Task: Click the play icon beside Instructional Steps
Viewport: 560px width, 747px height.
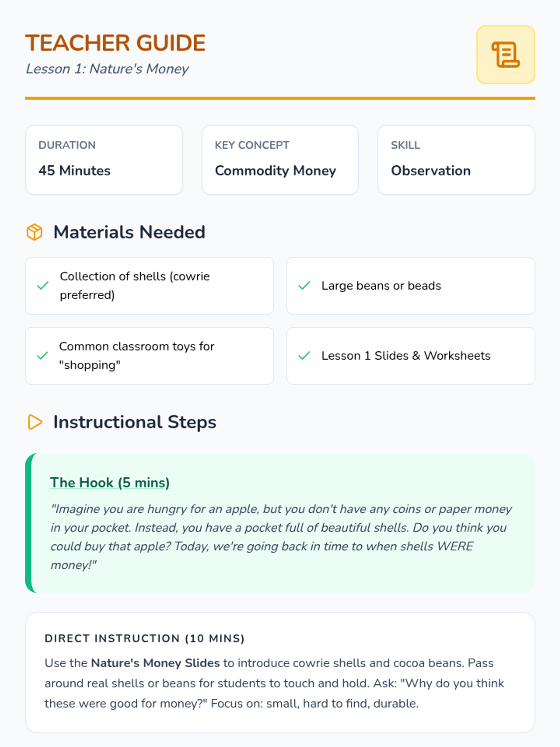Action: pos(35,422)
